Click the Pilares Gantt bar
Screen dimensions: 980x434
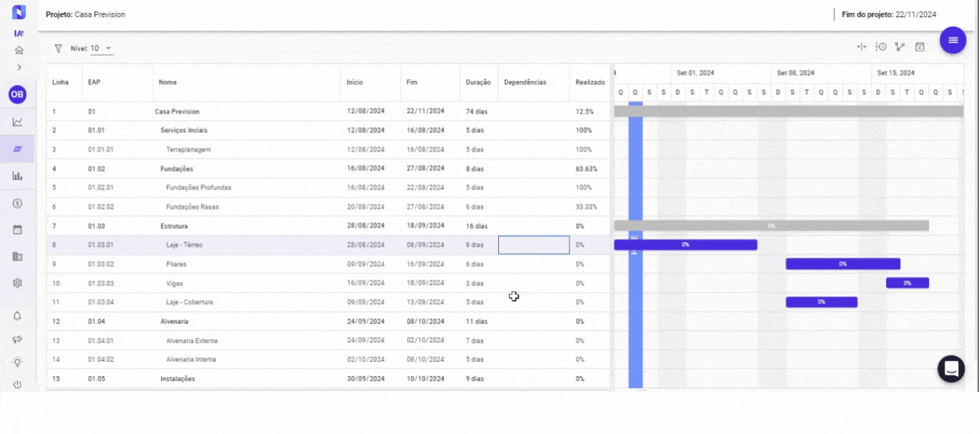[843, 264]
